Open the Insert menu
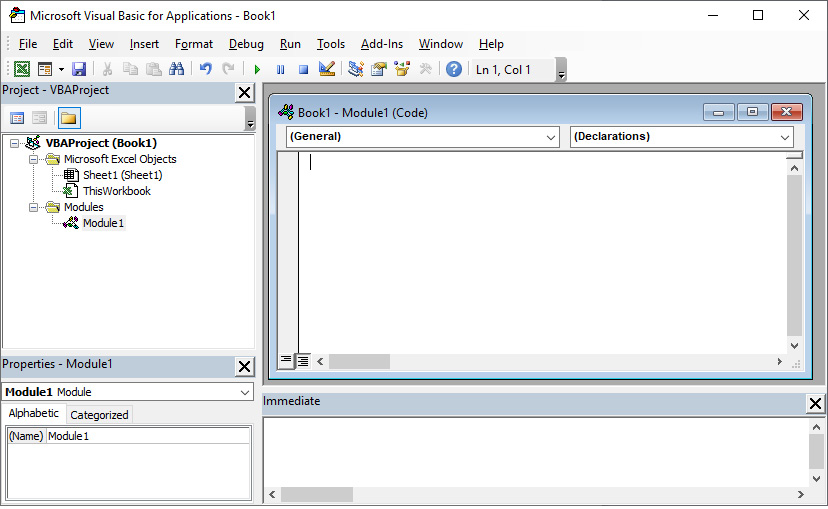 click(x=144, y=44)
